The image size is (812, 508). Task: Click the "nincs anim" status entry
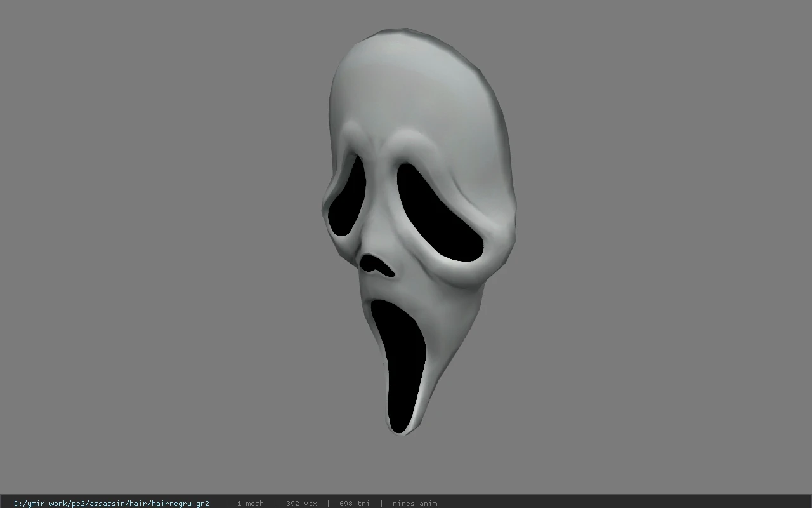(x=415, y=504)
